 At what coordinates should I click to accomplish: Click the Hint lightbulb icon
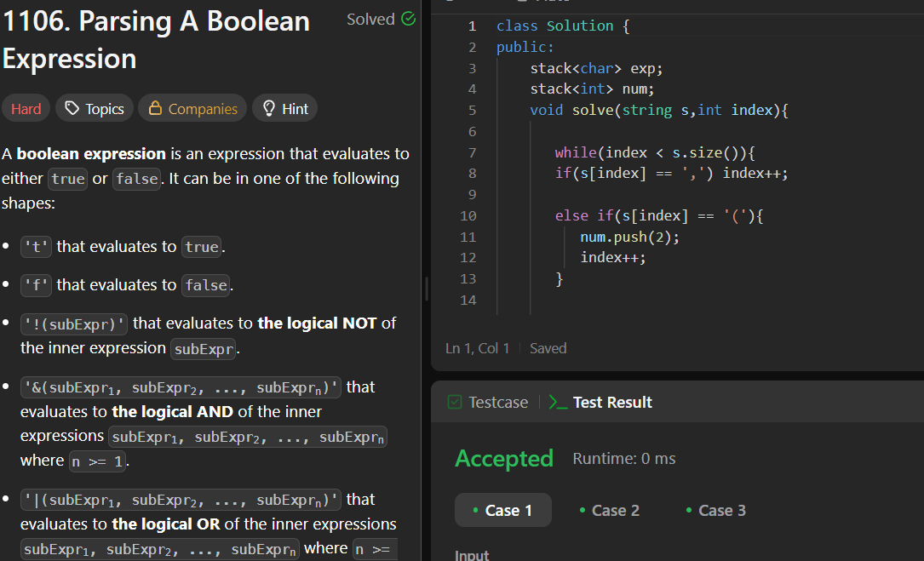(269, 108)
